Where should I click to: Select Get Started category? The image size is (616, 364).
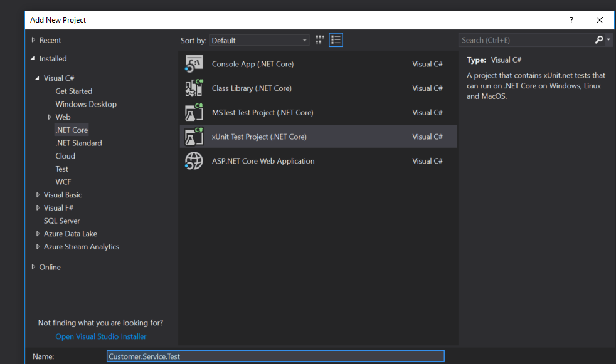(x=74, y=91)
